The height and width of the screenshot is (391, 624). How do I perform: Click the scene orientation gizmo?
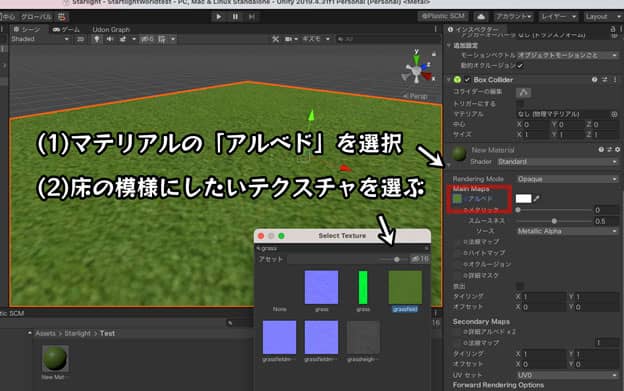tap(418, 68)
